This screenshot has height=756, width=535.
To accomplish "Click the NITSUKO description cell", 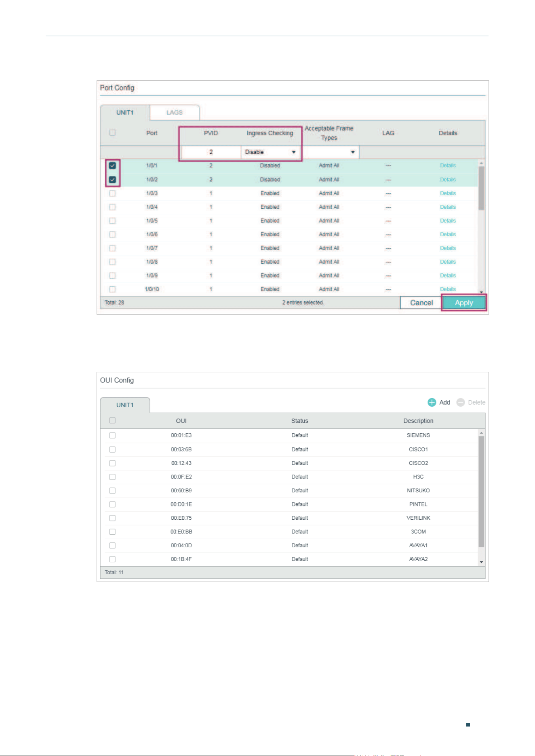I will click(x=418, y=491).
